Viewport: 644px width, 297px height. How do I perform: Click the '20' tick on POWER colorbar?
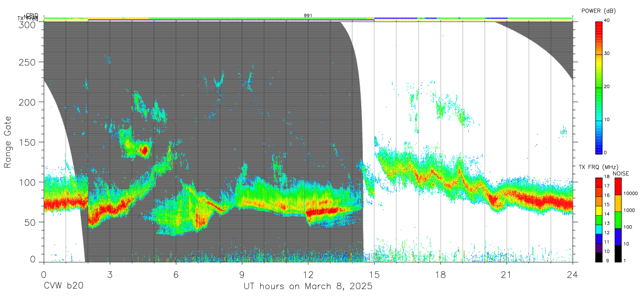(x=607, y=87)
